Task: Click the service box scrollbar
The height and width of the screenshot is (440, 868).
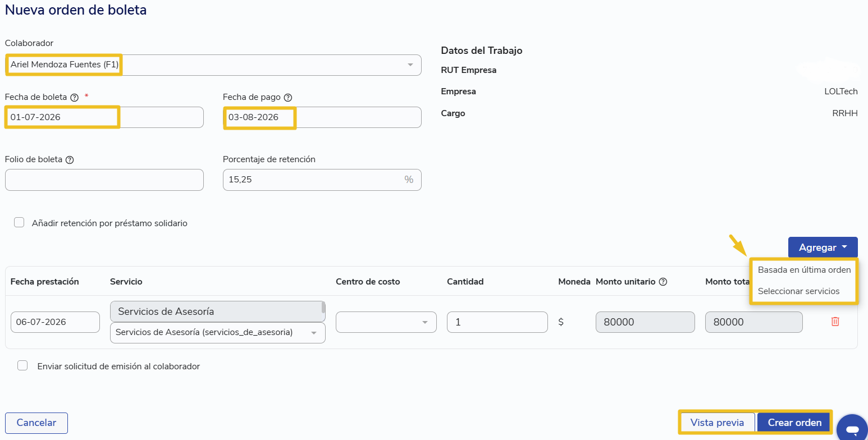Action: pos(323,308)
